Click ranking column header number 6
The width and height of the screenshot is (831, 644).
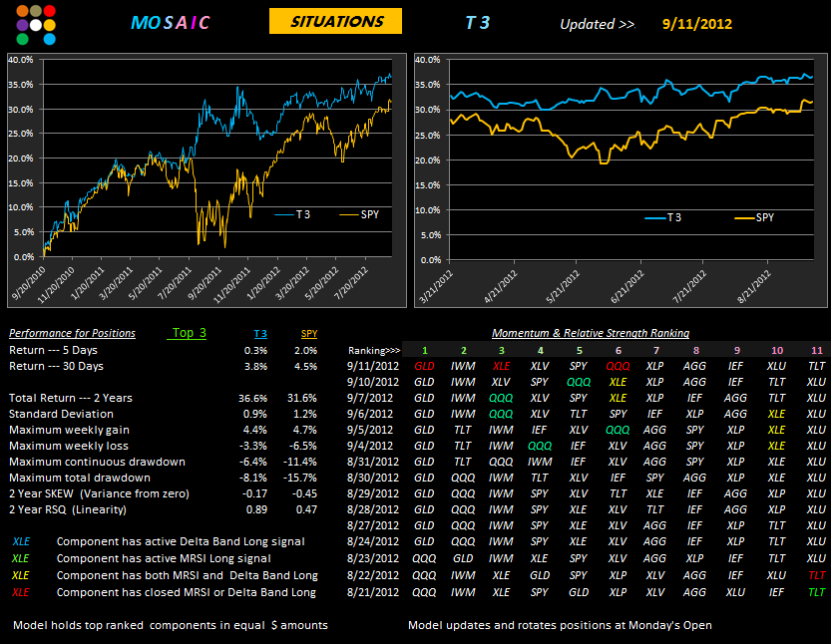618,351
